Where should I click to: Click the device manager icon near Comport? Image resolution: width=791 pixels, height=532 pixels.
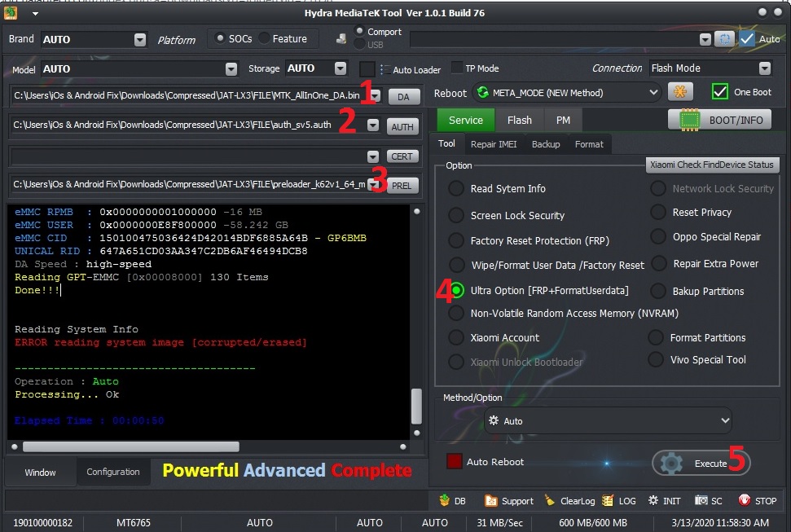point(341,38)
